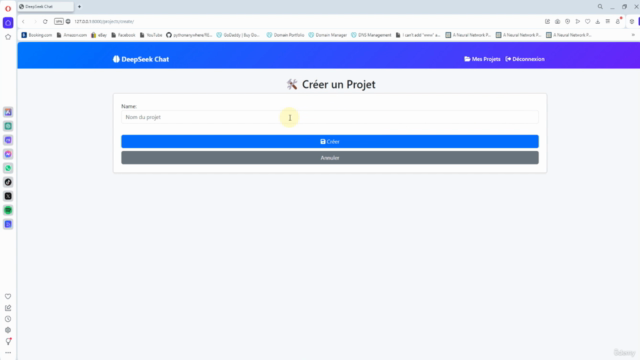
Task: Open WhatsApp in the sidebar
Action: coord(8,168)
